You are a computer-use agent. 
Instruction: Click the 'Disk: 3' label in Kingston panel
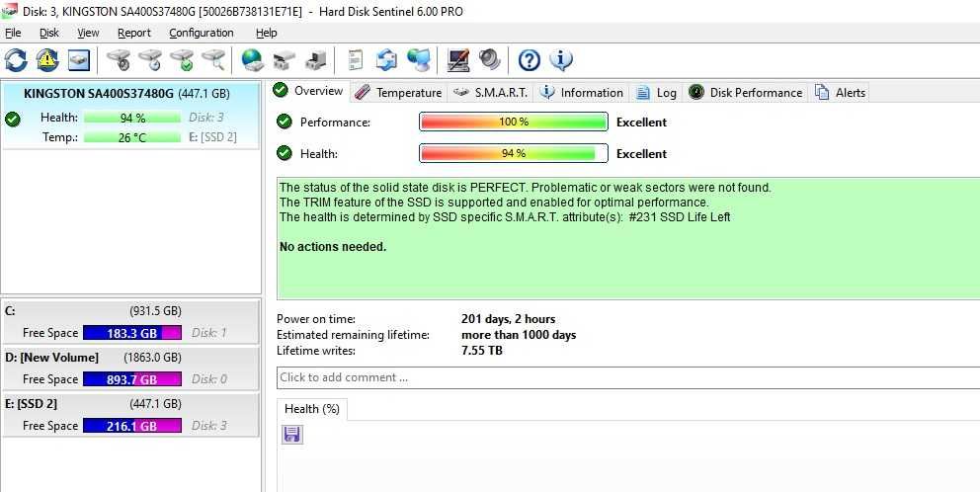[206, 118]
